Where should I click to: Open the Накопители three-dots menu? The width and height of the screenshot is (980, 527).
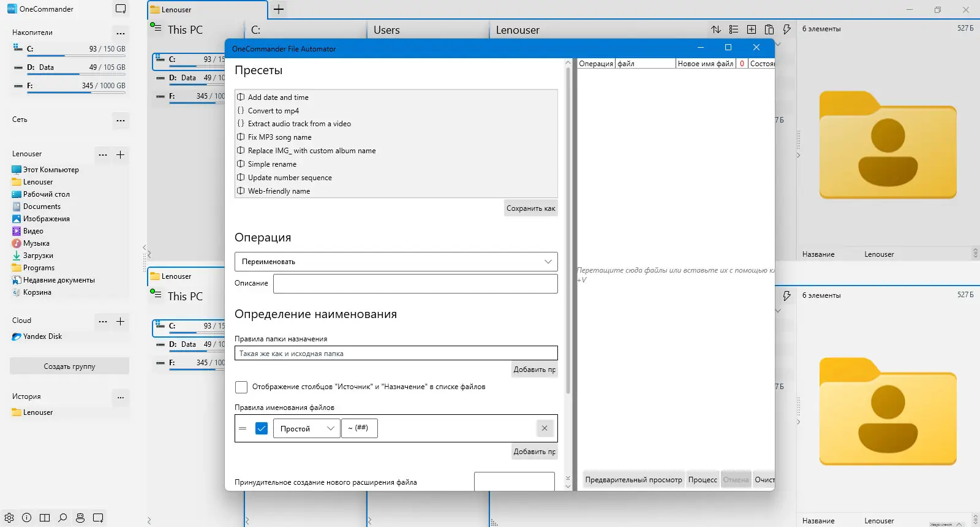click(x=121, y=33)
